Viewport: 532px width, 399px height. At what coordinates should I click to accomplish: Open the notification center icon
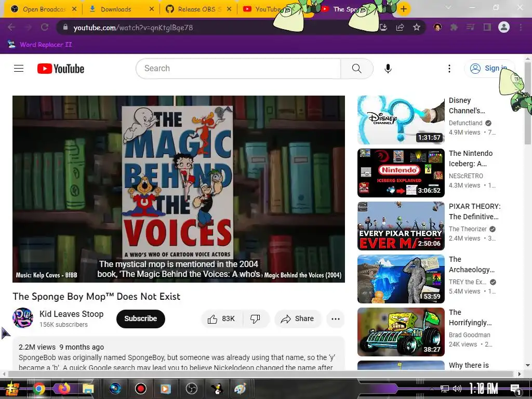(x=515, y=390)
